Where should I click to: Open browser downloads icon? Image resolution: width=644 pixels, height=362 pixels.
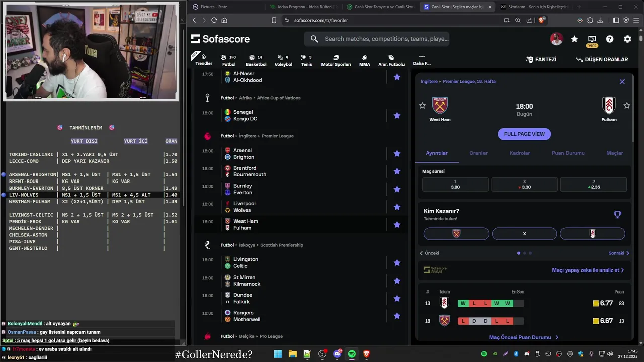pyautogui.click(x=599, y=20)
